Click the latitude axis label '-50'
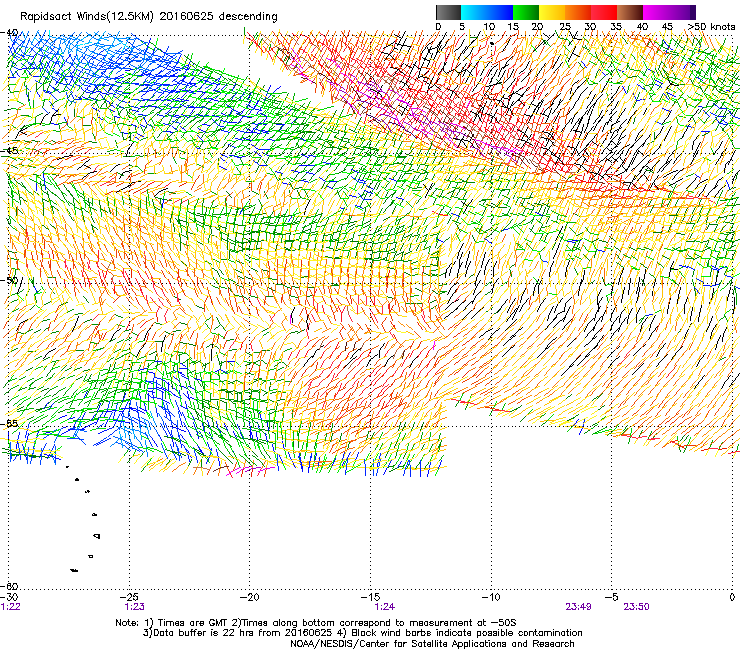This screenshot has width=740, height=650. pyautogui.click(x=9, y=280)
